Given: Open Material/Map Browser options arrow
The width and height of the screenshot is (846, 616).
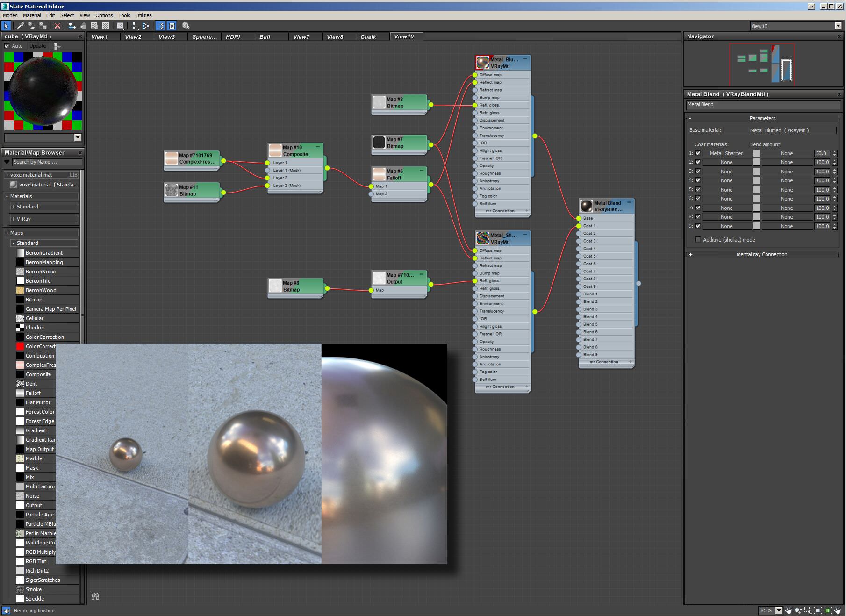Looking at the screenshot, I should 7,162.
